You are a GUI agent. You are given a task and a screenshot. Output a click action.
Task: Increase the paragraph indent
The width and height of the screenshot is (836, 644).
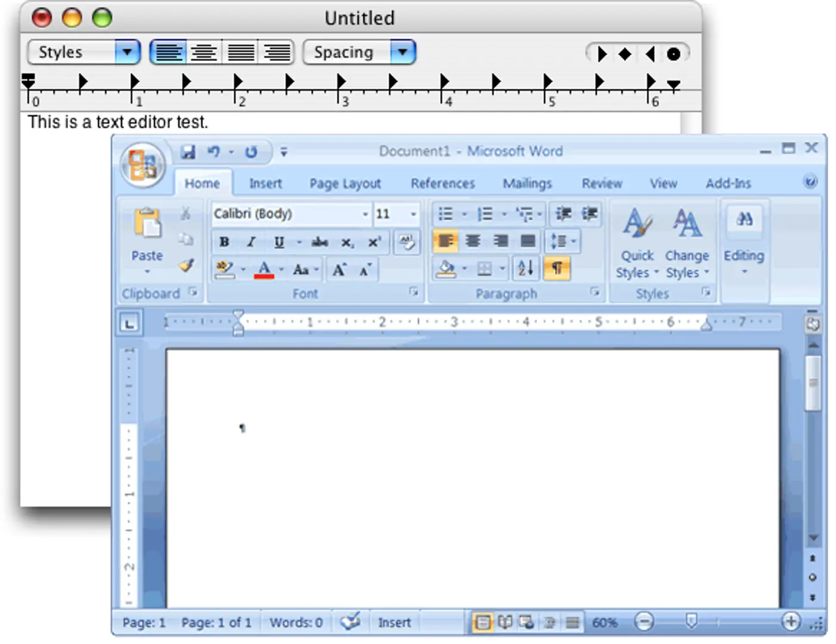(x=589, y=213)
